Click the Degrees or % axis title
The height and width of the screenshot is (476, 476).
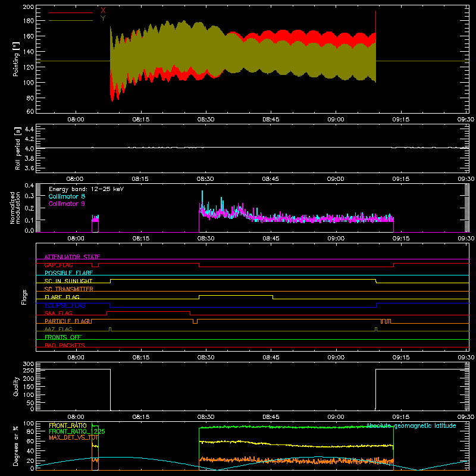[16, 446]
